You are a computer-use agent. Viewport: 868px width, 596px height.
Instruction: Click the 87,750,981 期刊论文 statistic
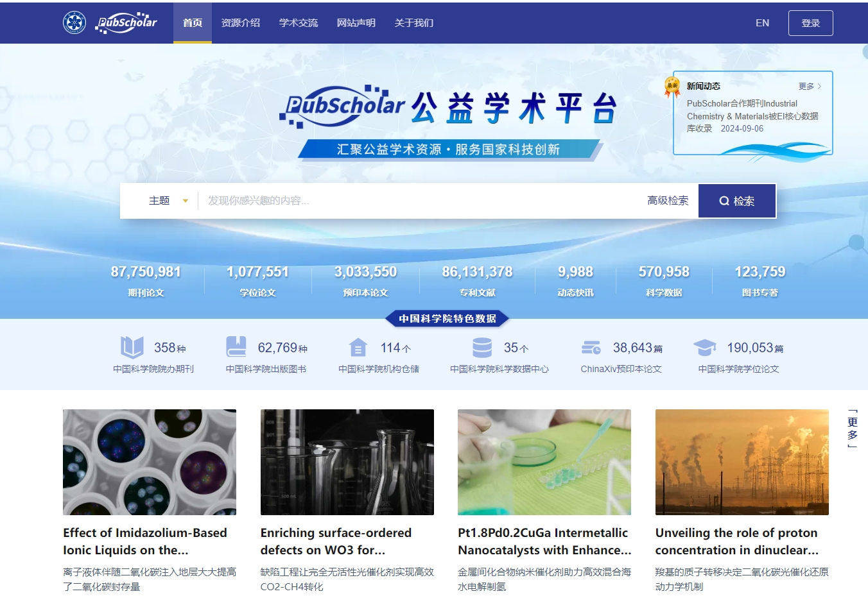(x=146, y=281)
